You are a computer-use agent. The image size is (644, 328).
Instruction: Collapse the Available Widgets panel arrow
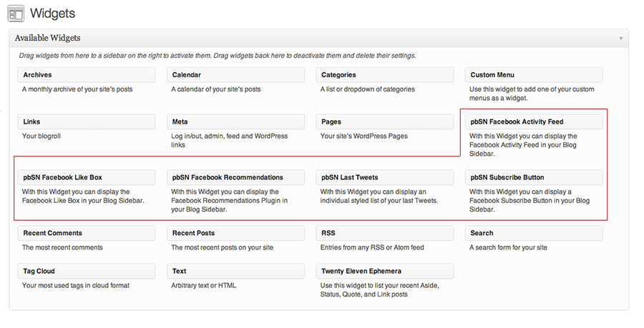620,38
